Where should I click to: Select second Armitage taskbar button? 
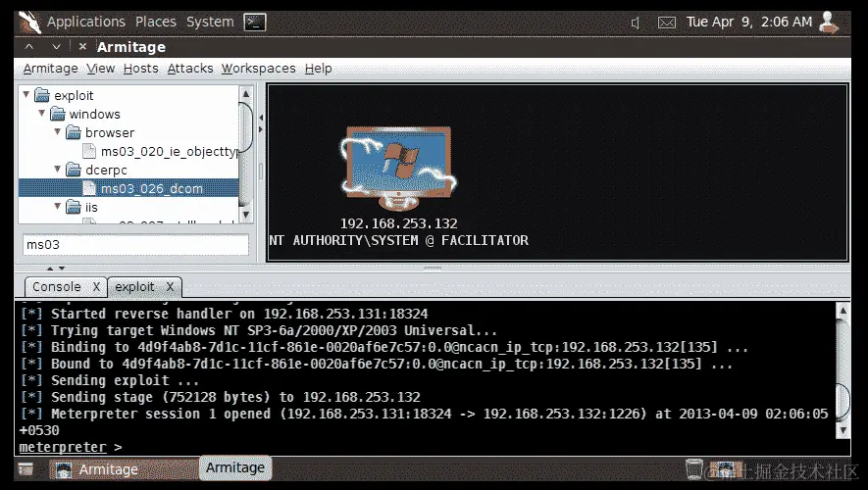pyautogui.click(x=235, y=467)
